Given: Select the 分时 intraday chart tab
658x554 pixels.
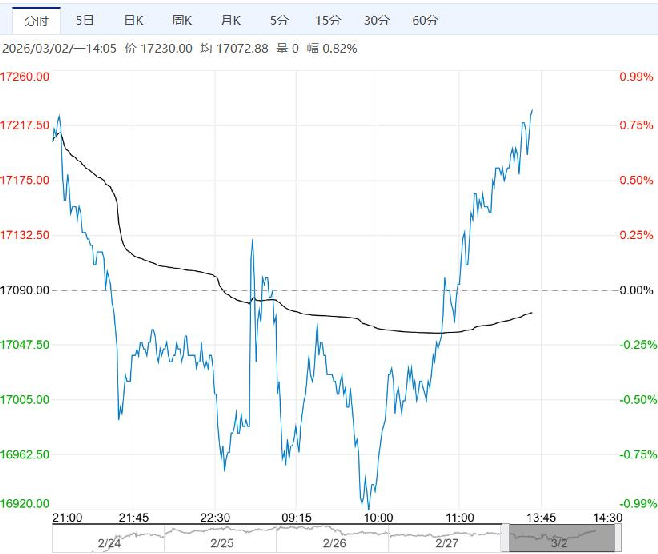Looking at the screenshot, I should pyautogui.click(x=30, y=20).
